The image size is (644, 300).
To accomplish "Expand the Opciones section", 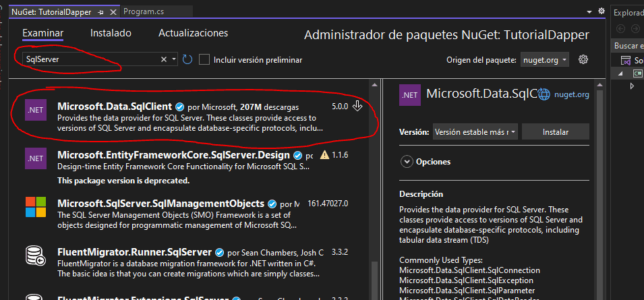I will coord(407,162).
